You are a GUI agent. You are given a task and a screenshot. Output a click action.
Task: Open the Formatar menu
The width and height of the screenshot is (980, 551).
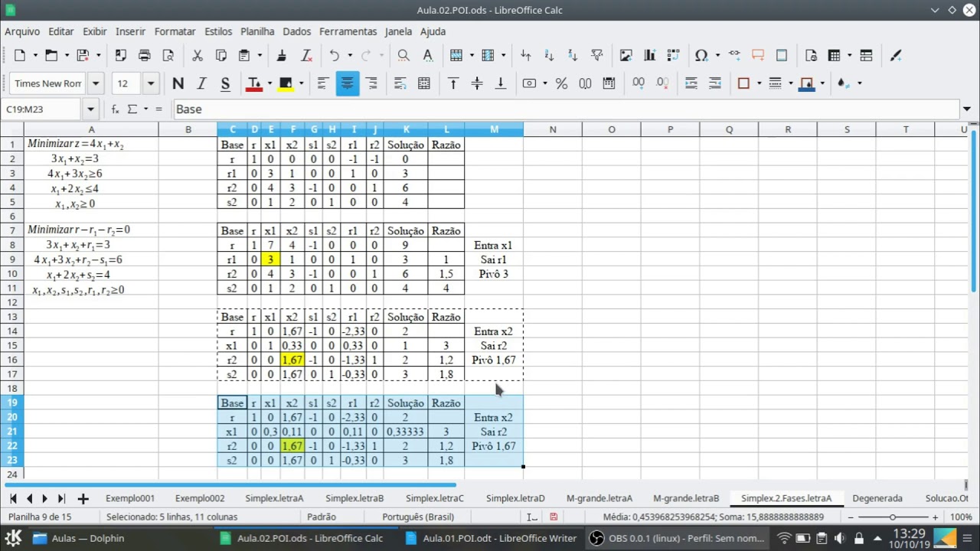point(175,31)
